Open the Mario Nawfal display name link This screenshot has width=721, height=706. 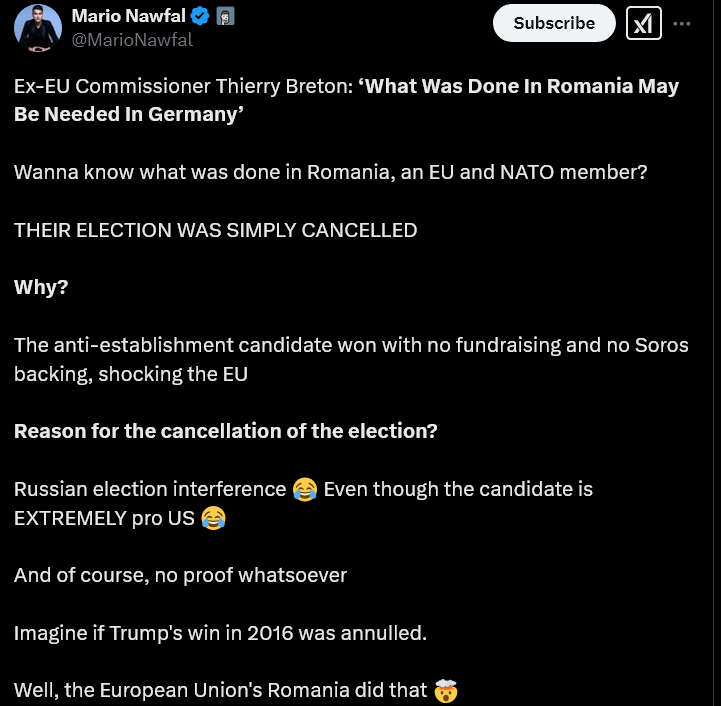[x=128, y=16]
